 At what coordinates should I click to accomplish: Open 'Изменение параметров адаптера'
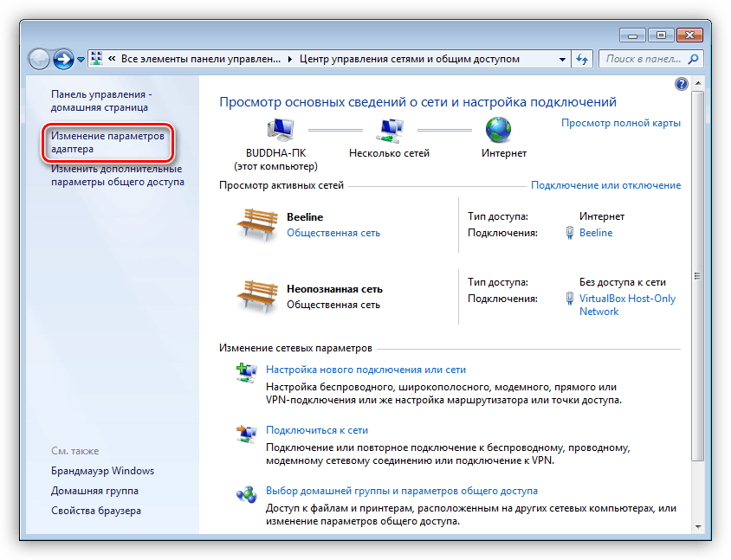pyautogui.click(x=107, y=142)
